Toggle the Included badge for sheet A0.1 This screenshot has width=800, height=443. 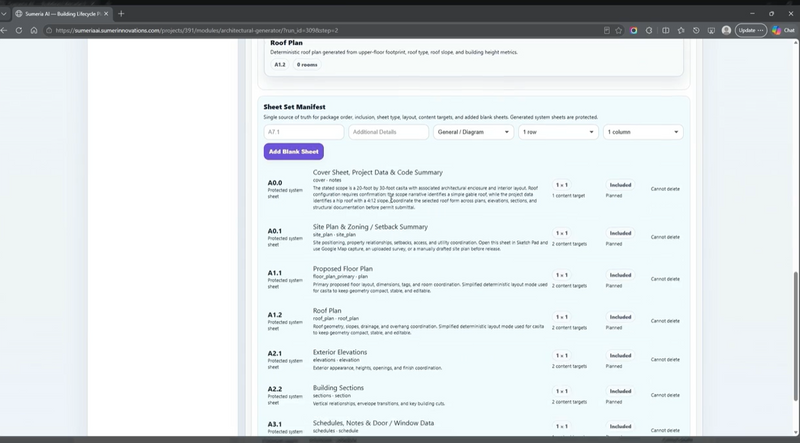pos(620,233)
